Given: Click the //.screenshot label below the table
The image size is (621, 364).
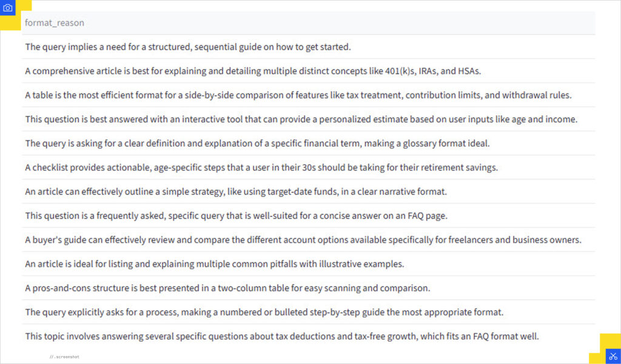Looking at the screenshot, I should pos(64,357).
